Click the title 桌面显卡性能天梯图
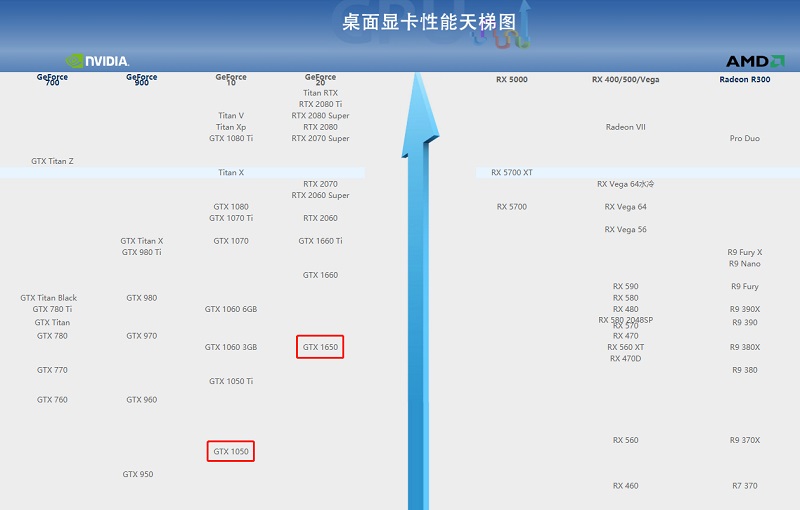Viewport: 800px width, 510px height. coord(429,22)
